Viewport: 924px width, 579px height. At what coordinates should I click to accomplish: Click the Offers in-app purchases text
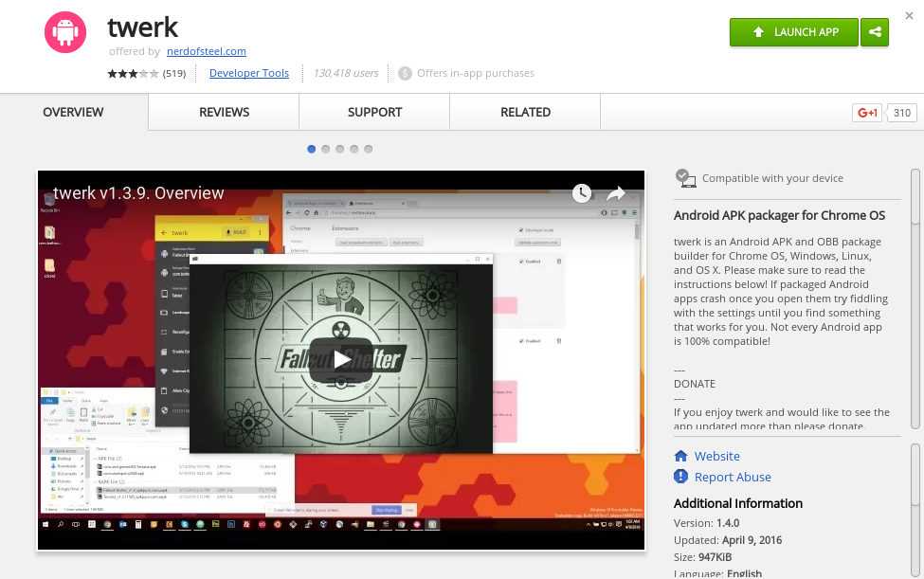pos(476,73)
